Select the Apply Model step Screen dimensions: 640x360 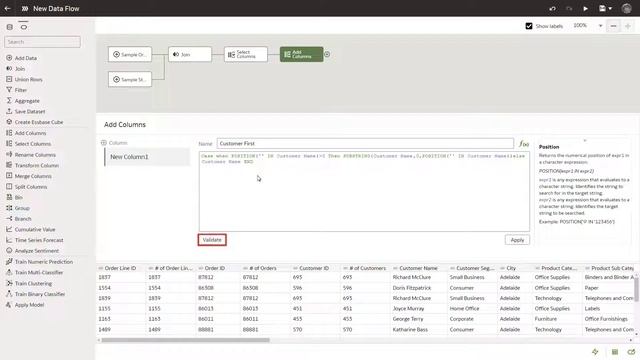(x=25, y=304)
